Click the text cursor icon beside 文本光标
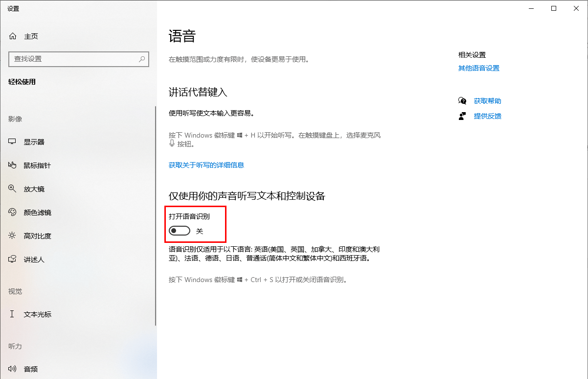 point(13,314)
